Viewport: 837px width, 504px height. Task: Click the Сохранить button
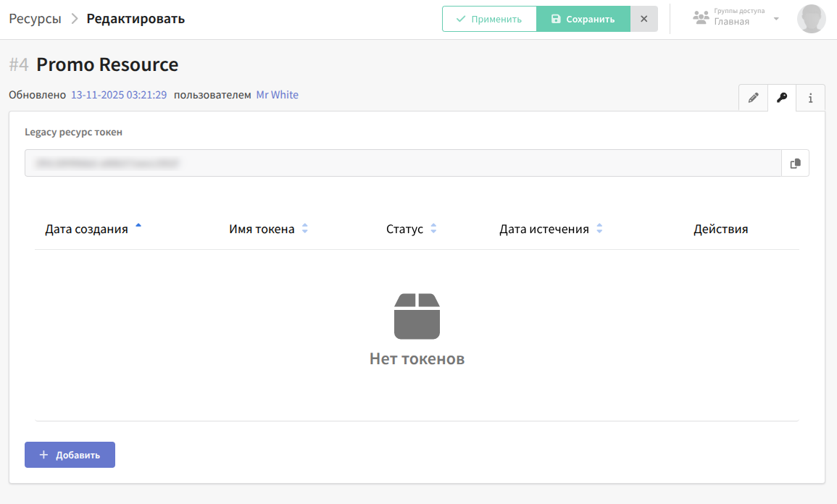pos(583,19)
